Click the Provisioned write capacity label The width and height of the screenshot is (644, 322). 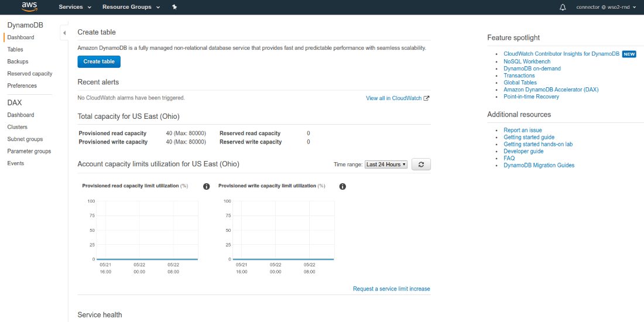point(113,142)
